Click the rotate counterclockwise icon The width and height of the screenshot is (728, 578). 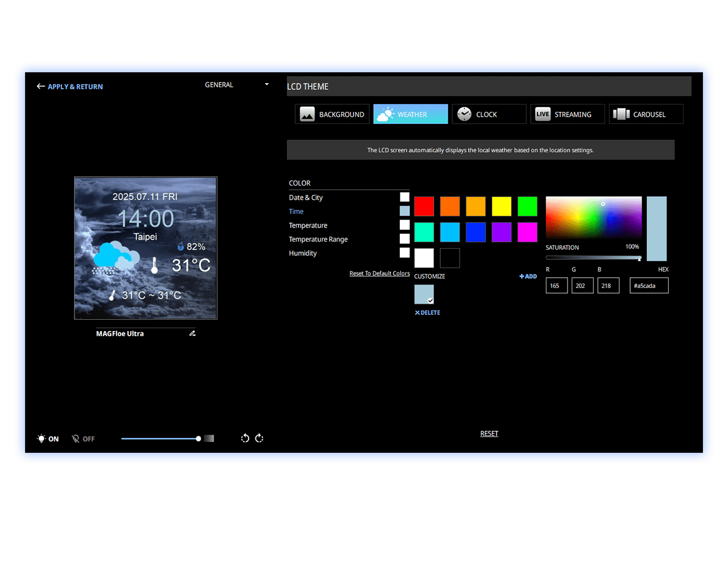tap(245, 438)
